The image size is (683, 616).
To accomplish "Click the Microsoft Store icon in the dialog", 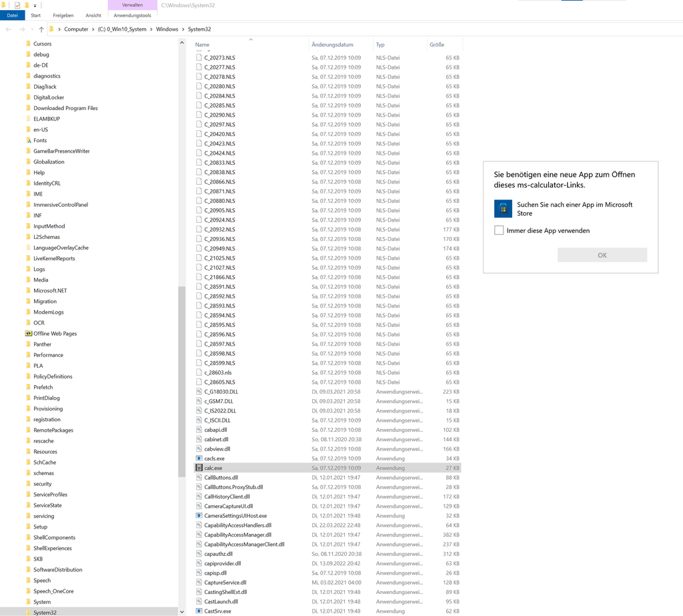I will [503, 209].
